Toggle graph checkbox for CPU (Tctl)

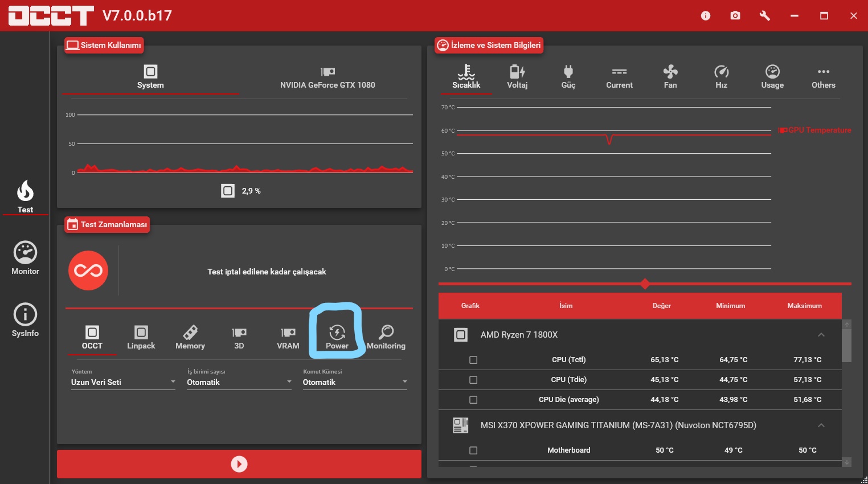473,360
